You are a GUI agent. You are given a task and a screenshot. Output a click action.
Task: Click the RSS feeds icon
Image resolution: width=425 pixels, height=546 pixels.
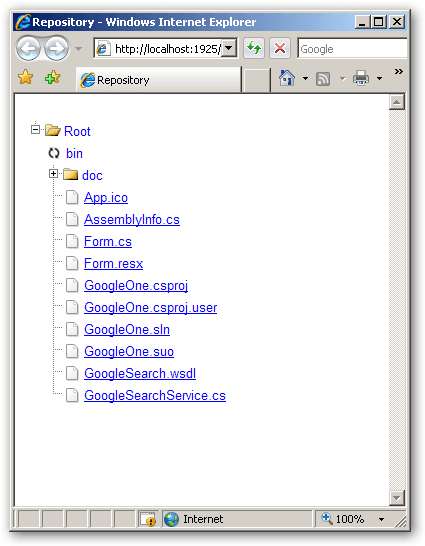click(x=323, y=79)
